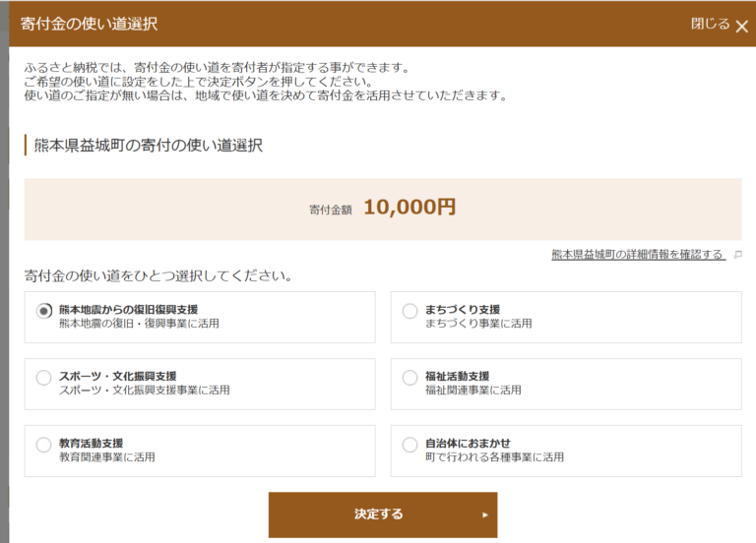
Task: Click the 教育関連事業に活用 description text
Action: 107,457
